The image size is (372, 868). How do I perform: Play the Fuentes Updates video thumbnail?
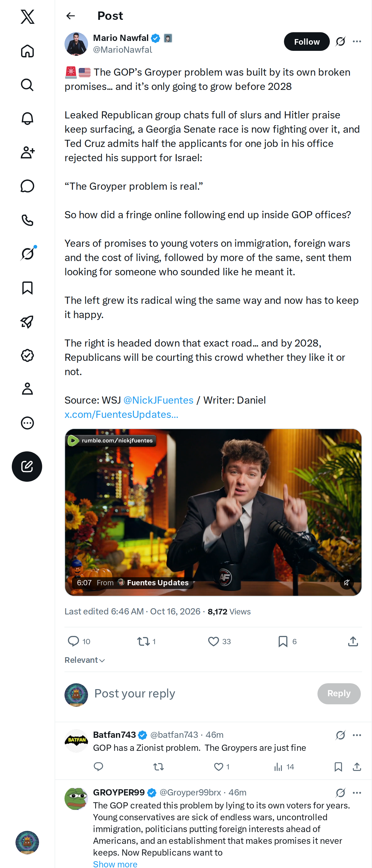click(213, 512)
